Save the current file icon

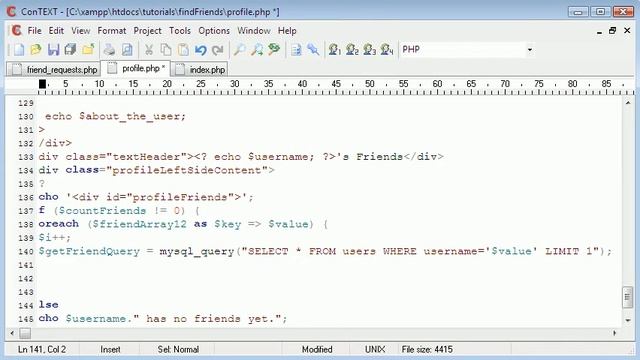pyautogui.click(x=53, y=50)
